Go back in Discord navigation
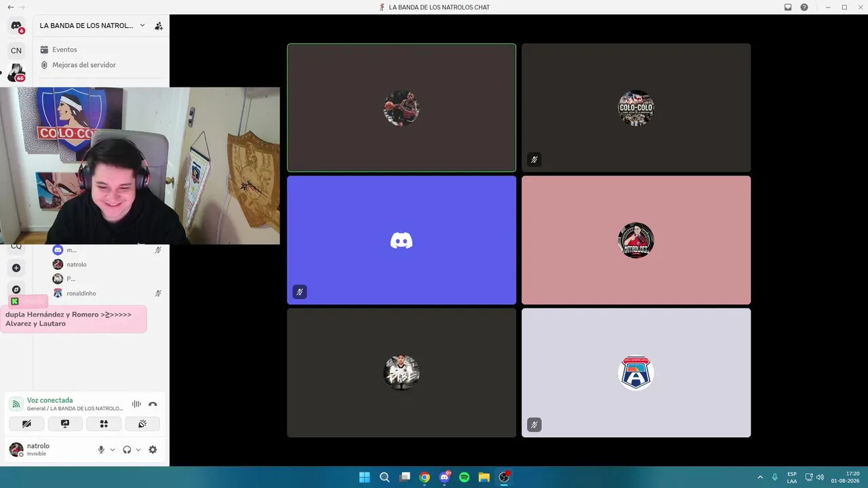The image size is (868, 488). click(10, 7)
